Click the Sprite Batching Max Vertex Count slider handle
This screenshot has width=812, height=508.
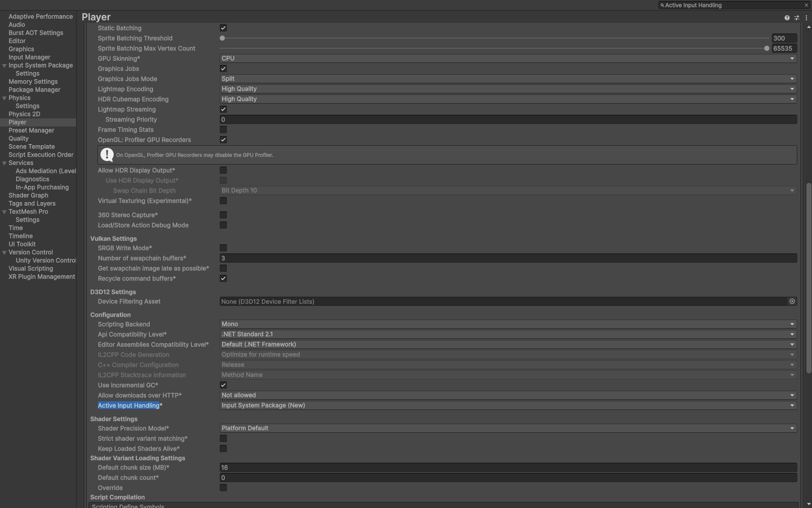[767, 48]
